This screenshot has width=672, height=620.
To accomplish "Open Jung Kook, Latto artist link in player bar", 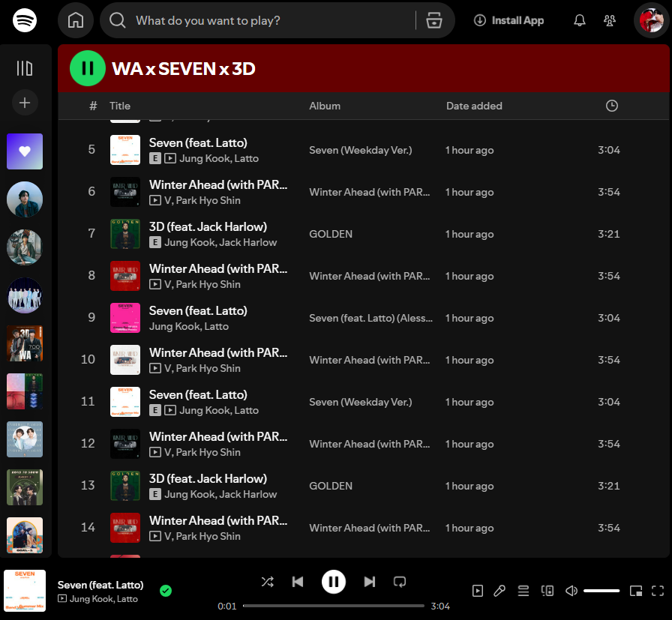I will 103,599.
